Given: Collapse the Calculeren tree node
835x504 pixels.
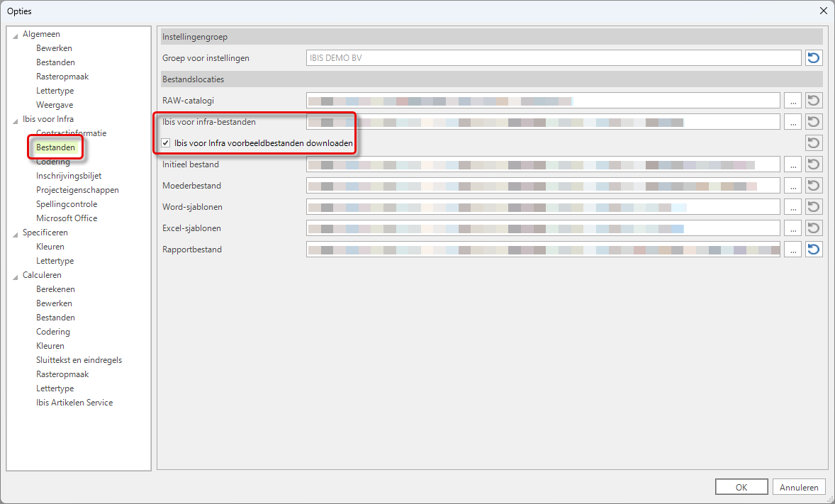Looking at the screenshot, I should [16, 276].
